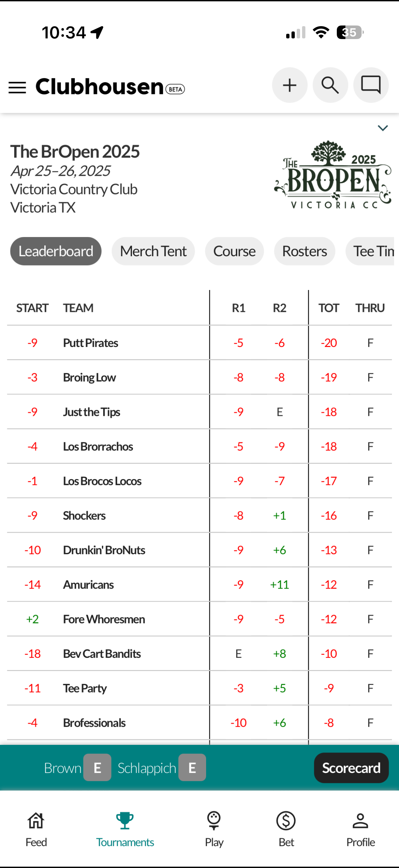Expand Brown's E score badge
Image resolution: width=399 pixels, height=868 pixels.
pyautogui.click(x=97, y=768)
